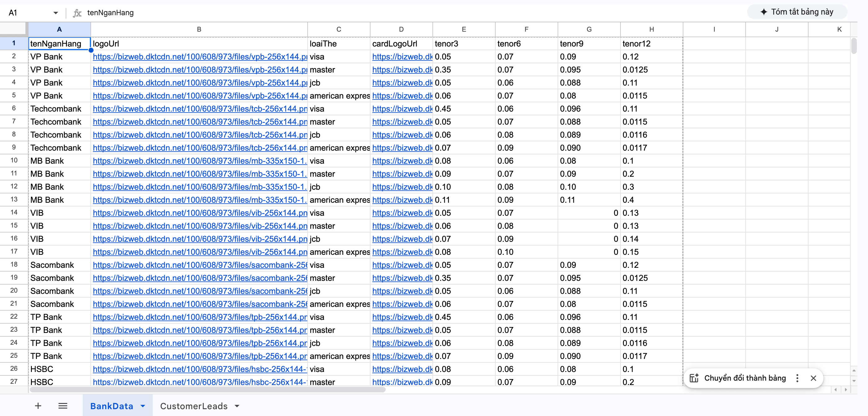The height and width of the screenshot is (416, 868).
Task: Click the tenor12 header cell
Action: click(652, 43)
